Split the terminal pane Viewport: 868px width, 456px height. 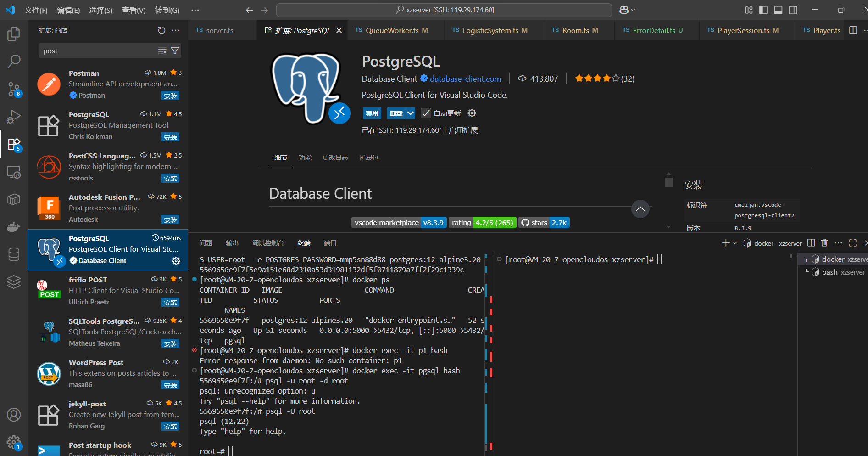[x=811, y=243]
